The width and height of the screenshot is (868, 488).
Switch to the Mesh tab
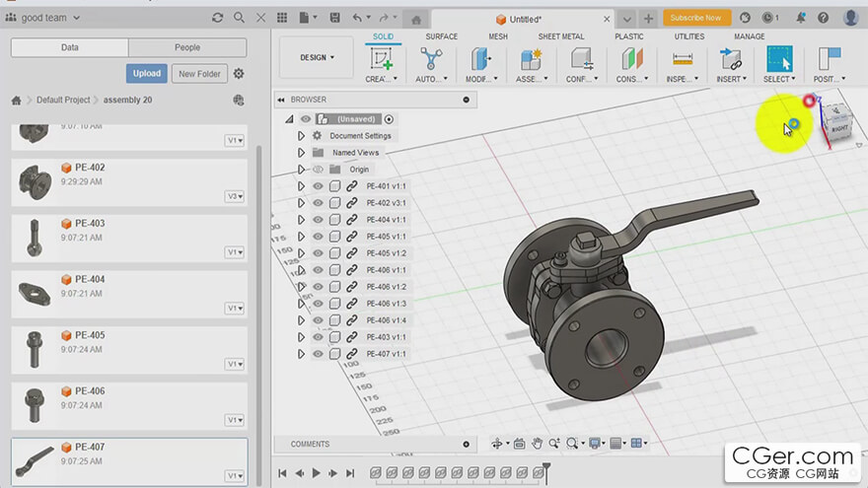[x=498, y=36]
